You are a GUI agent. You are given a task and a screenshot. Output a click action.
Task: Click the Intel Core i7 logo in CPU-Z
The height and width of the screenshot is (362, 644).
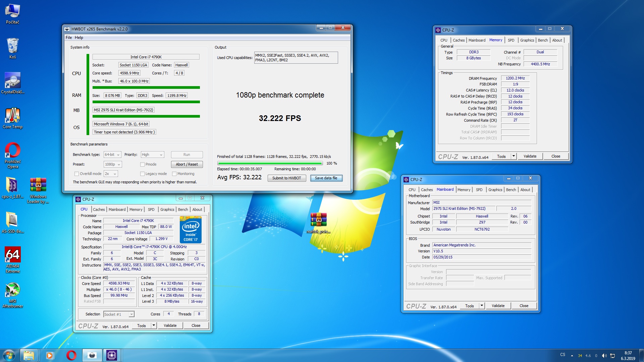(x=191, y=229)
